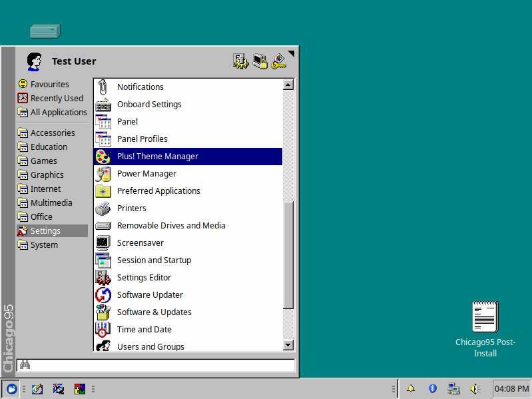
Task: Show All Applications category
Action: 53,112
